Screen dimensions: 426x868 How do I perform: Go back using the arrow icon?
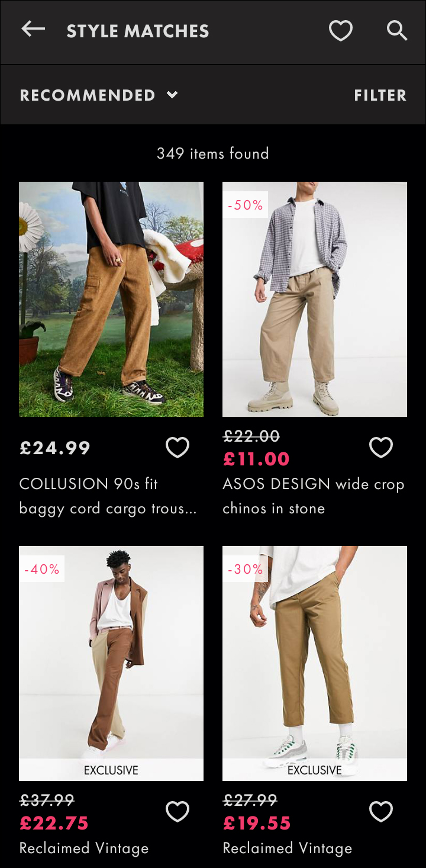[33, 30]
